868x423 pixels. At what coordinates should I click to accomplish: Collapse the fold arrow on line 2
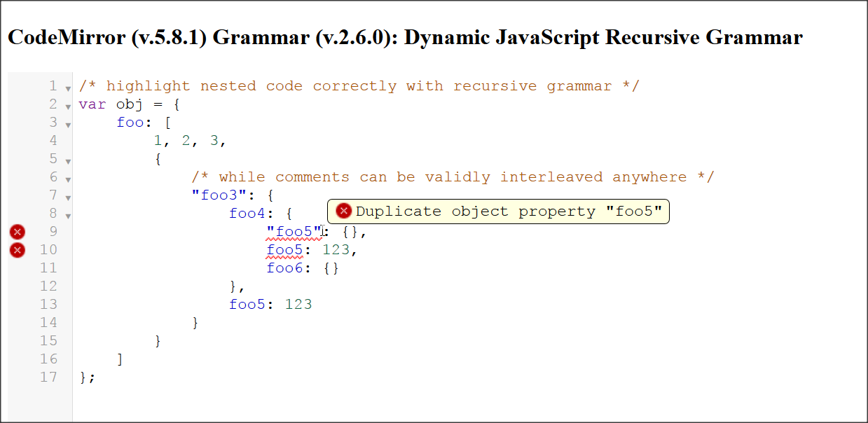click(68, 107)
